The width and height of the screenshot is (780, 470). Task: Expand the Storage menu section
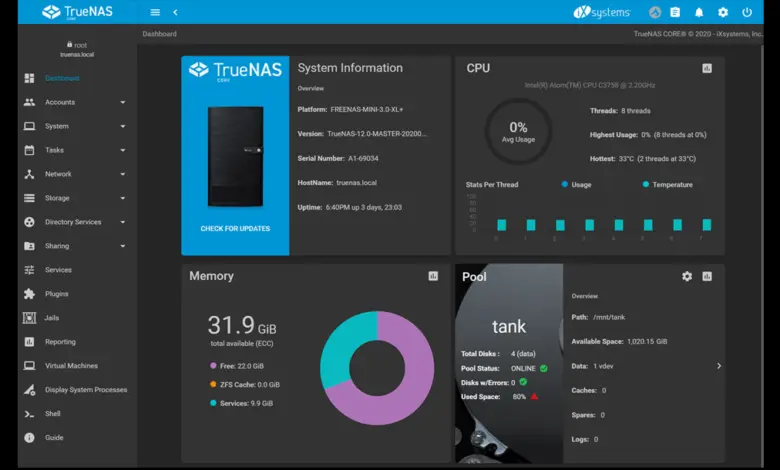point(75,198)
